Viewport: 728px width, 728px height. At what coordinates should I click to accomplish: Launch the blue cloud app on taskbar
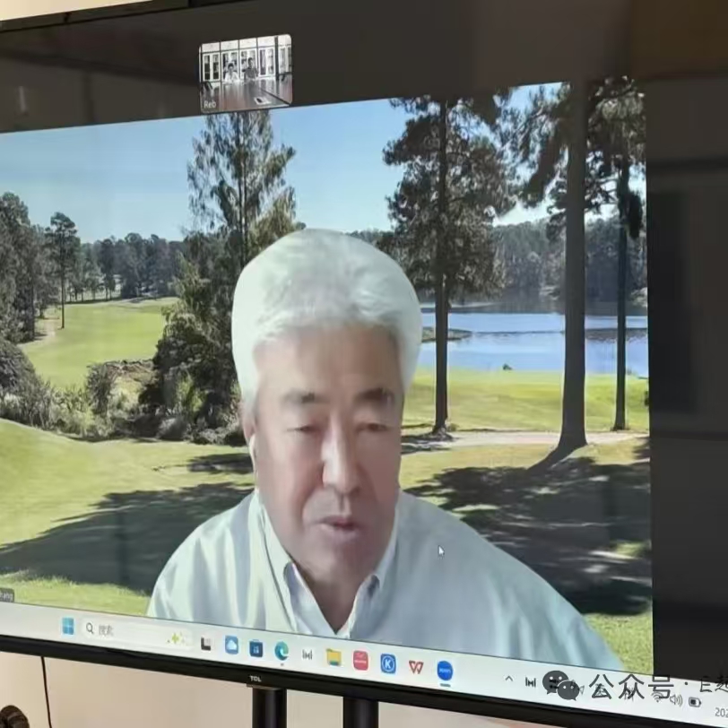[231, 646]
